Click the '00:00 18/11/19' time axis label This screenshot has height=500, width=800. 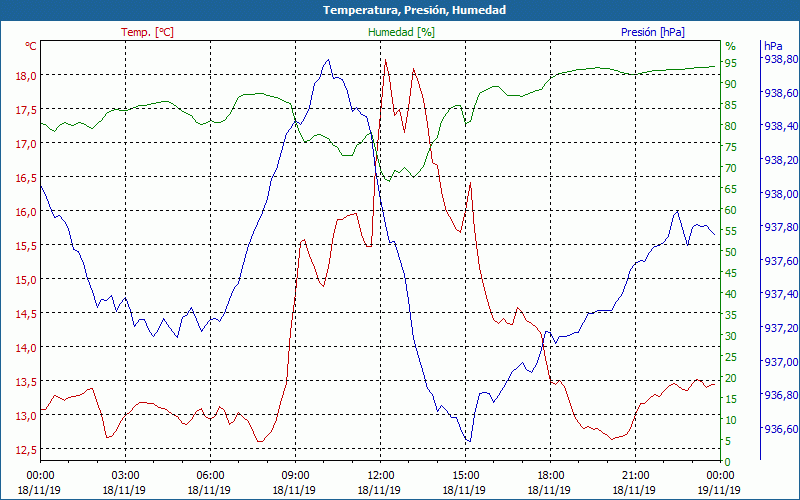tap(40, 483)
